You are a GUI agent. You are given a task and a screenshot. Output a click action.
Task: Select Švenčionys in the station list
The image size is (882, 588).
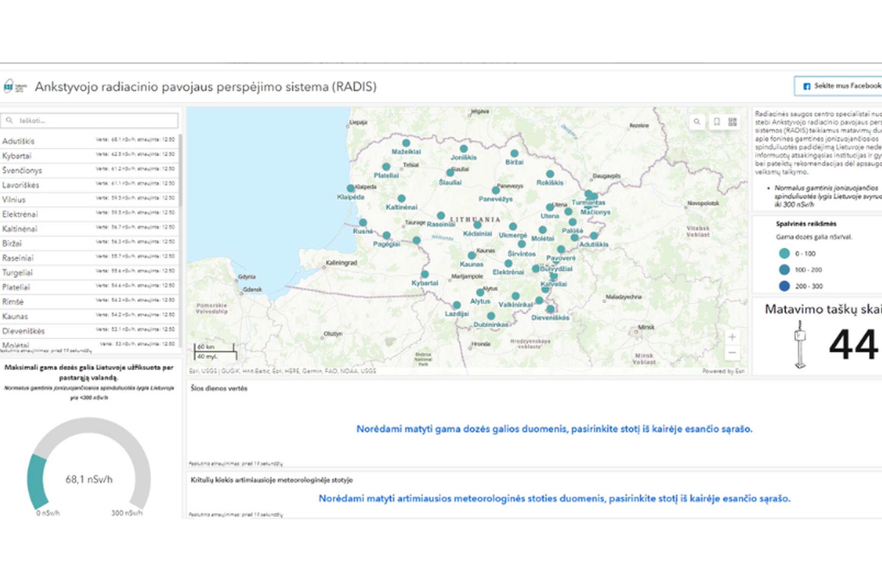(x=89, y=170)
